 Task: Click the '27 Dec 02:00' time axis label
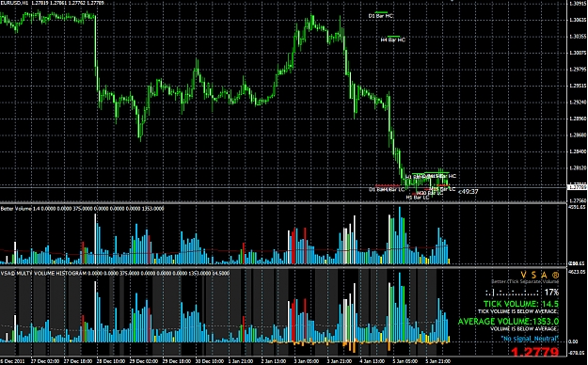coord(44,361)
